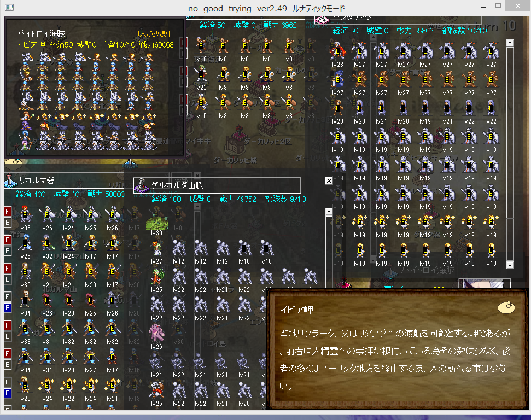Viewport: 531px width, 420px height.
Task: Select the lv35 armored leader in リガルマ砦
Action: click(25, 271)
